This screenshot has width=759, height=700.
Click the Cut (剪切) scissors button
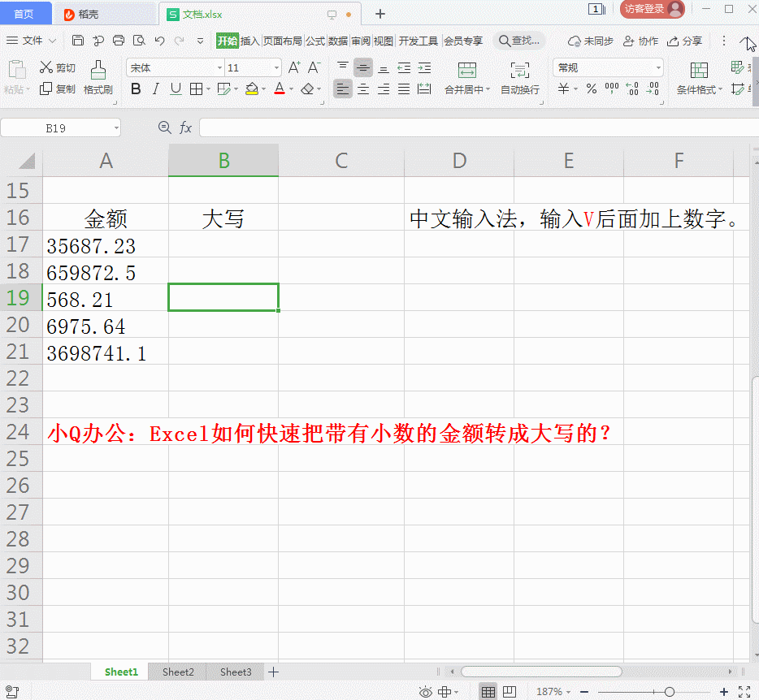tap(58, 67)
